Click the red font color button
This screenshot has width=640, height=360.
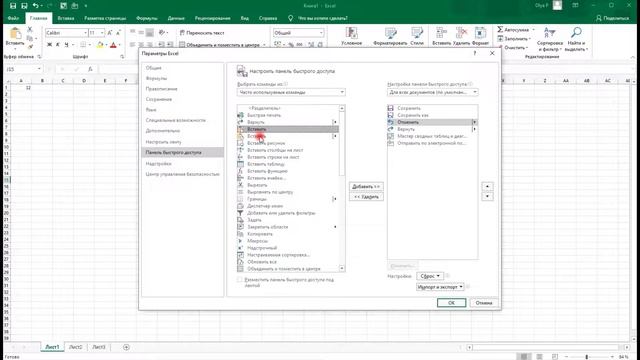pyautogui.click(x=113, y=44)
